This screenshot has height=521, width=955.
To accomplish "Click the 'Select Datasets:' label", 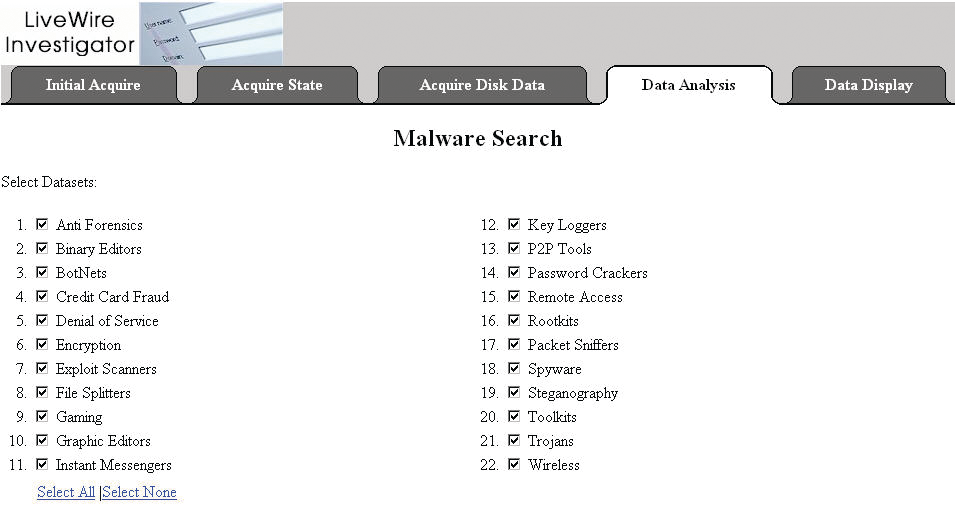I will pyautogui.click(x=49, y=182).
